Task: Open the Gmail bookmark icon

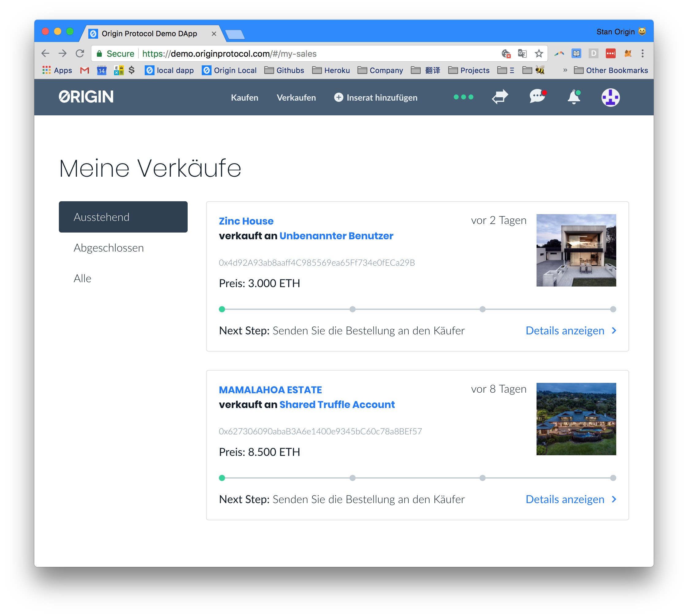Action: 85,70
